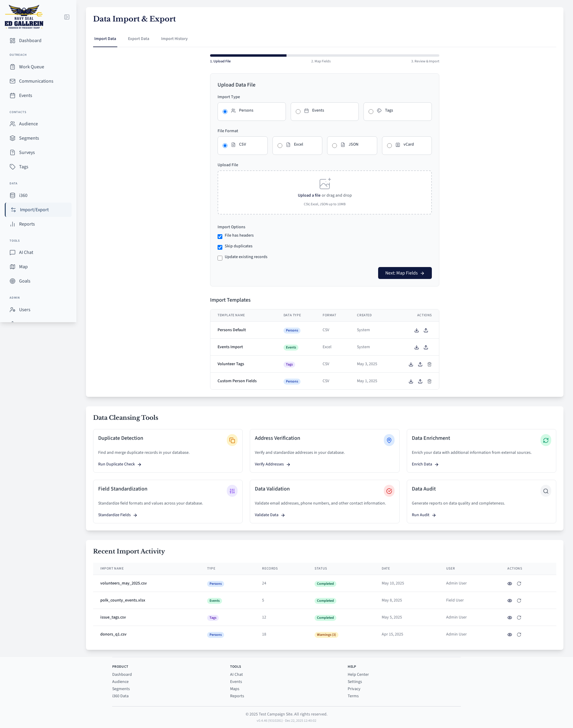Open i360 in the sidebar
Screen dimensions: 573x728
23,195
